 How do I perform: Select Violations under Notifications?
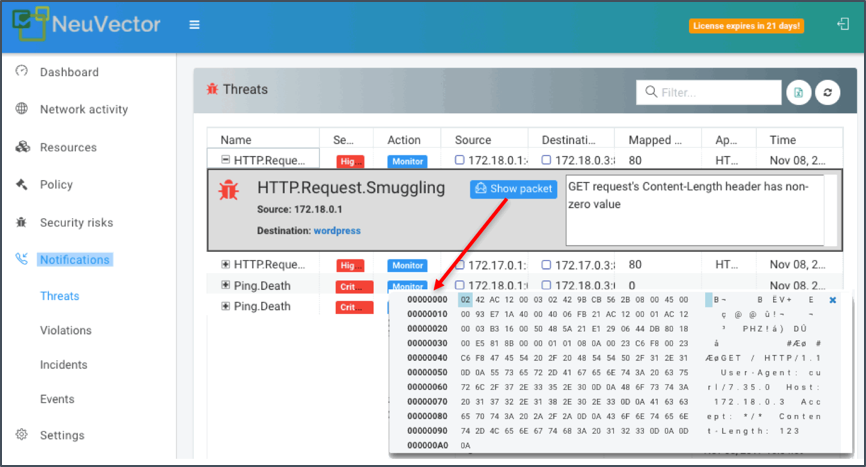(66, 331)
